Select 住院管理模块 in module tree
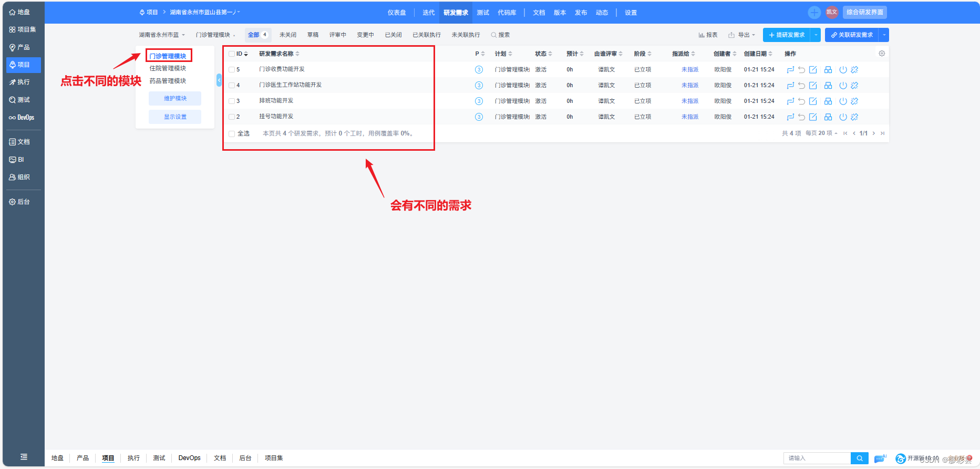980x469 pixels. (168, 68)
